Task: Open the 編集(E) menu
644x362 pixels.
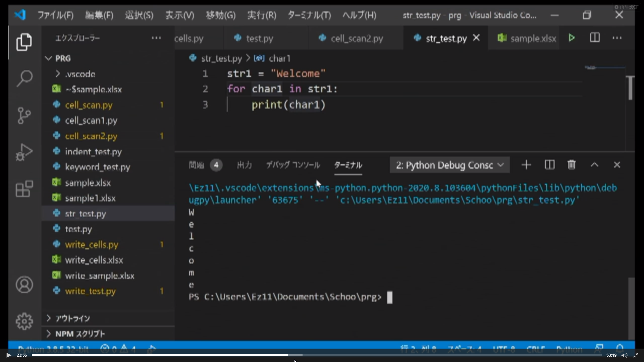Action: [99, 15]
